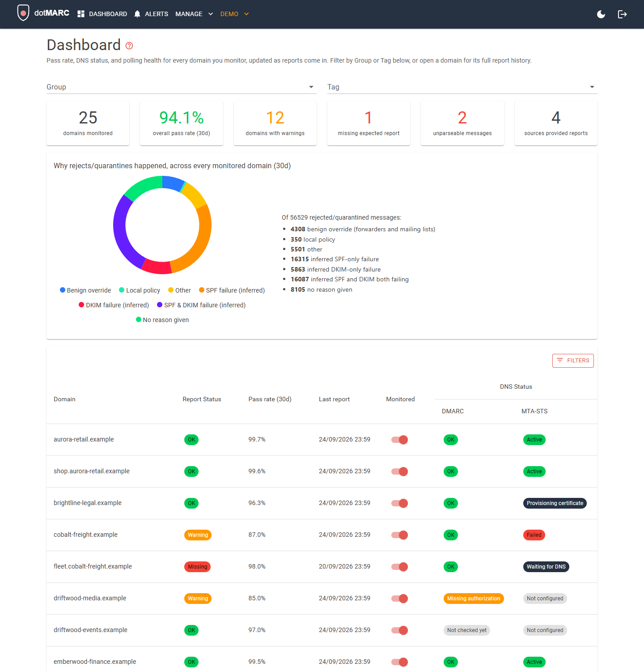Click Warning badge for driftwood-media.example

(198, 599)
